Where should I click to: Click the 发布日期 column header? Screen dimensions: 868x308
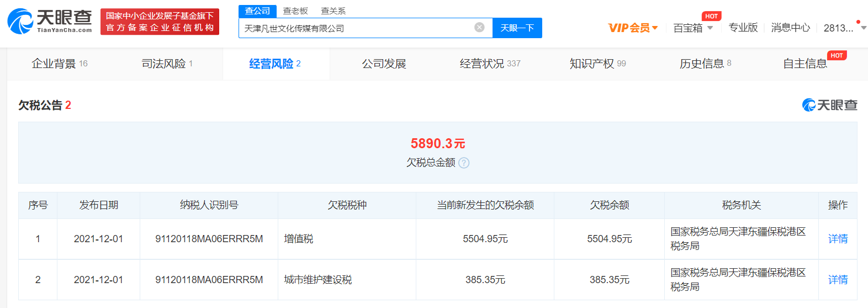(98, 205)
